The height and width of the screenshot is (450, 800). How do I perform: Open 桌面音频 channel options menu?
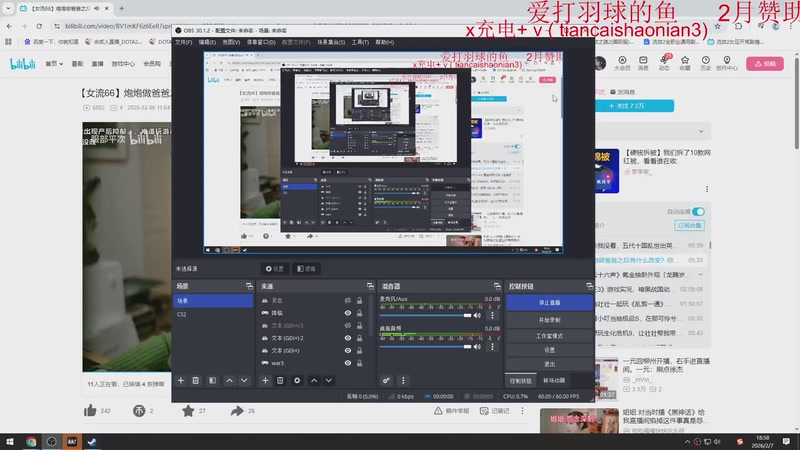click(x=492, y=347)
